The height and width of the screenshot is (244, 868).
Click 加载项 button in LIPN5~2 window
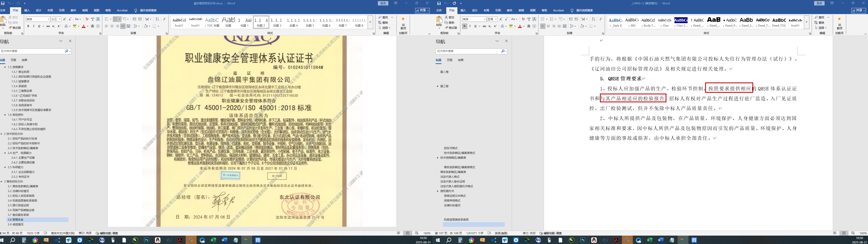(839, 24)
